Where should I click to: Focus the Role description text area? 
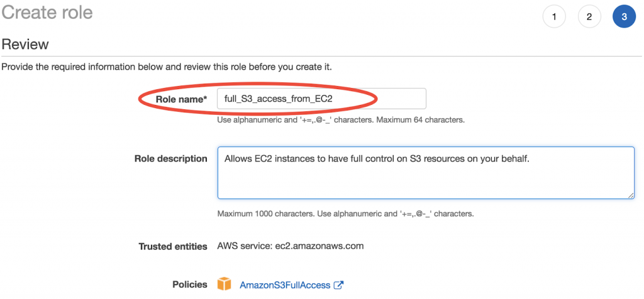(x=426, y=173)
